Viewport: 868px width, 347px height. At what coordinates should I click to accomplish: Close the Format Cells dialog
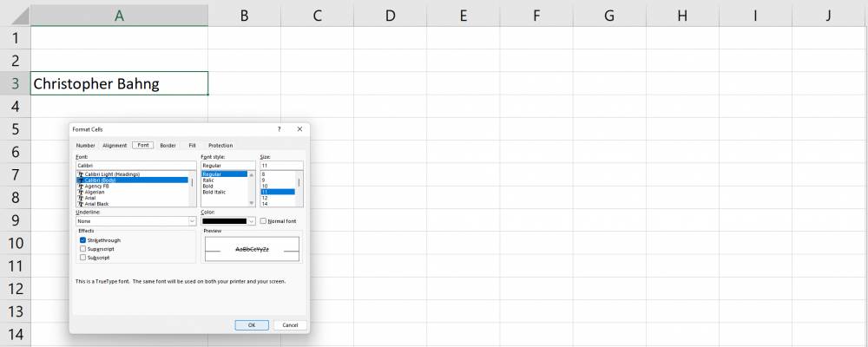pyautogui.click(x=299, y=129)
